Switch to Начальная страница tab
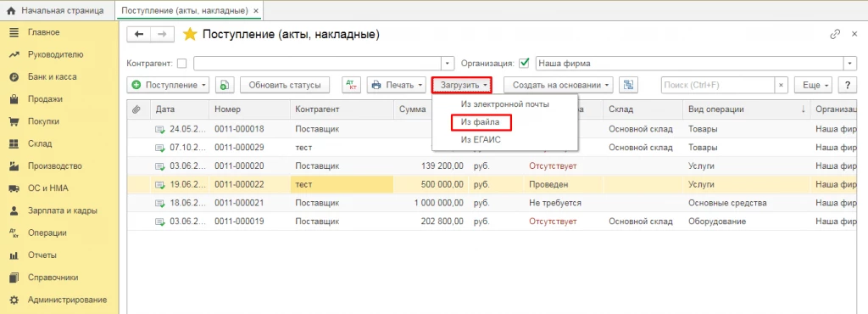 coord(57,10)
